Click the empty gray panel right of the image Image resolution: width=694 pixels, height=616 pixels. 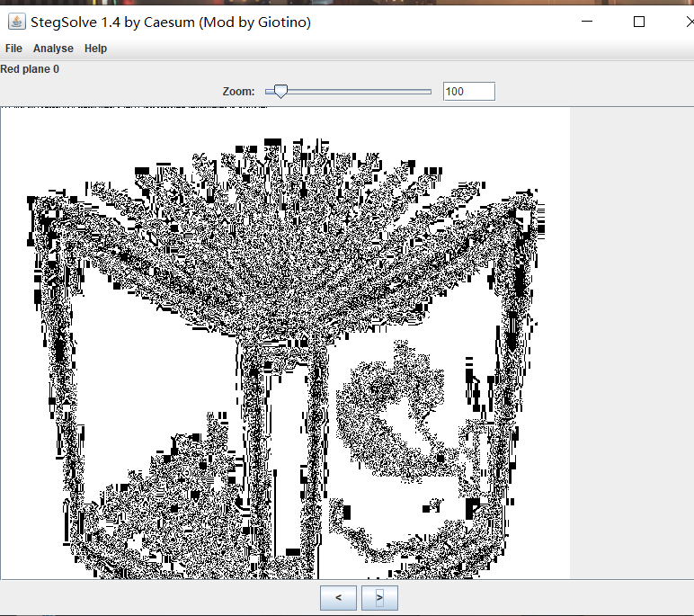point(631,342)
